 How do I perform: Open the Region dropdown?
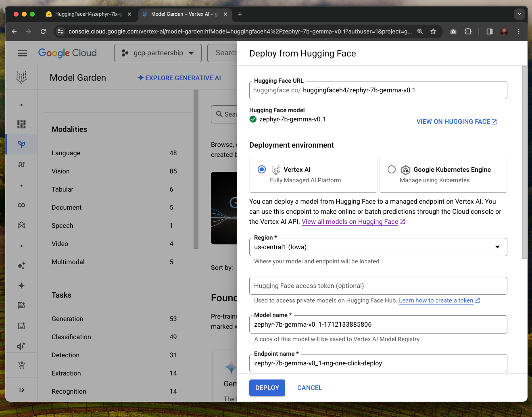click(378, 247)
